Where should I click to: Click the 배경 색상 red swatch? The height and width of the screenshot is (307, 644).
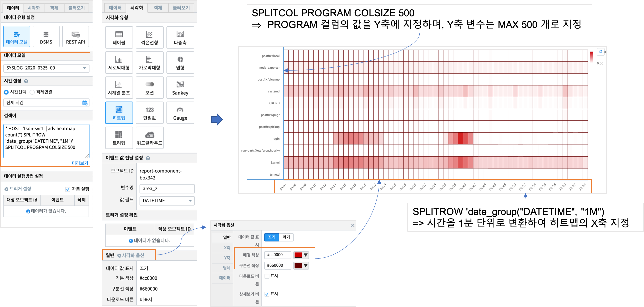(x=298, y=255)
